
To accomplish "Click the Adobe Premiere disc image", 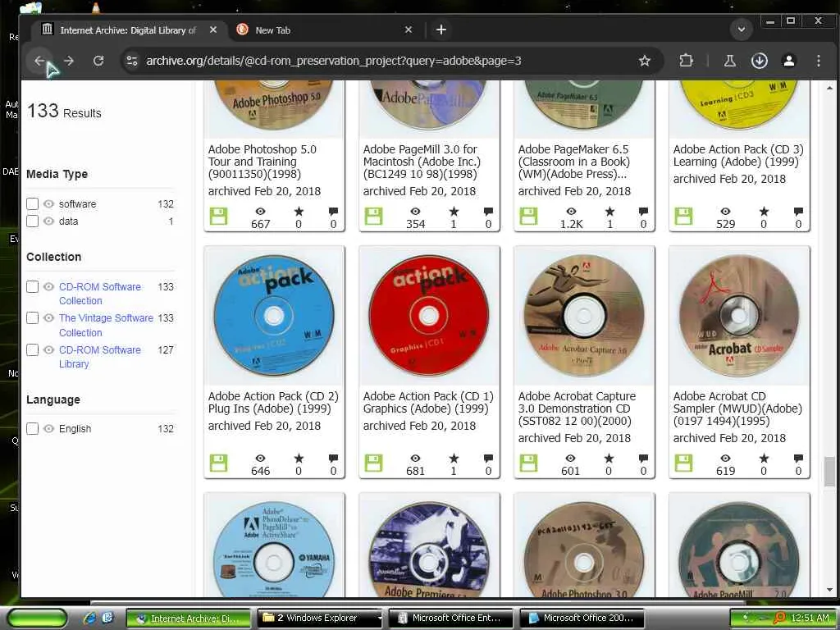I will (428, 550).
